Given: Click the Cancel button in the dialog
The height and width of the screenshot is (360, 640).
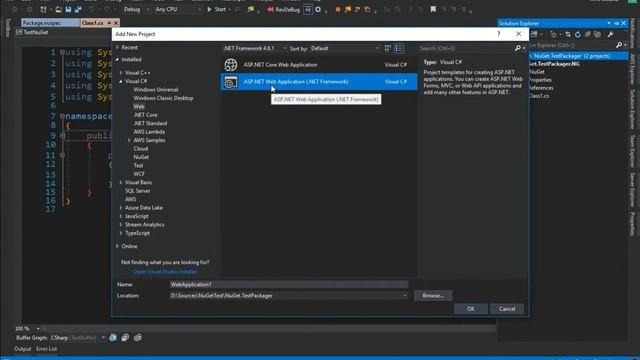Looking at the screenshot, I should 507,309.
